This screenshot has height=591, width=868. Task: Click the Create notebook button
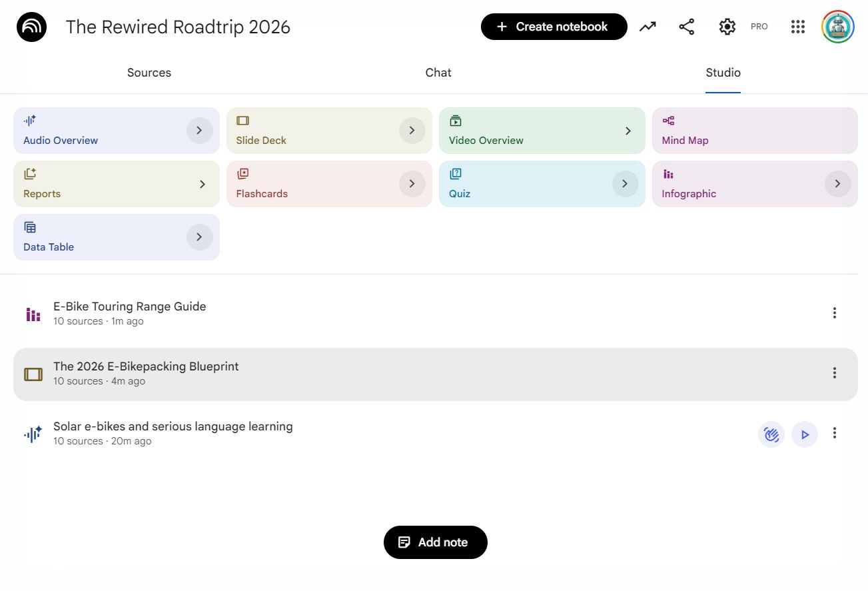554,27
